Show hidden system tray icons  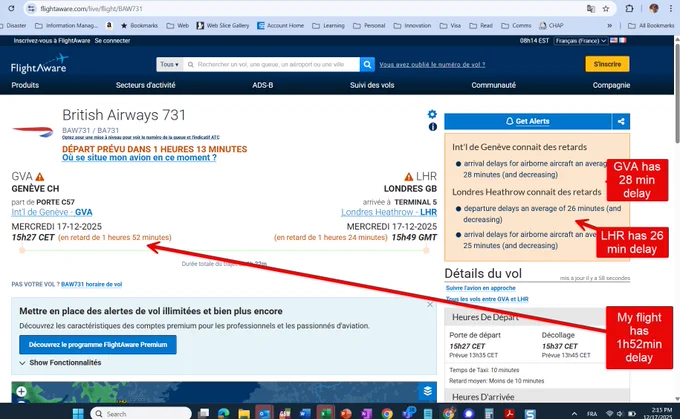(x=574, y=414)
